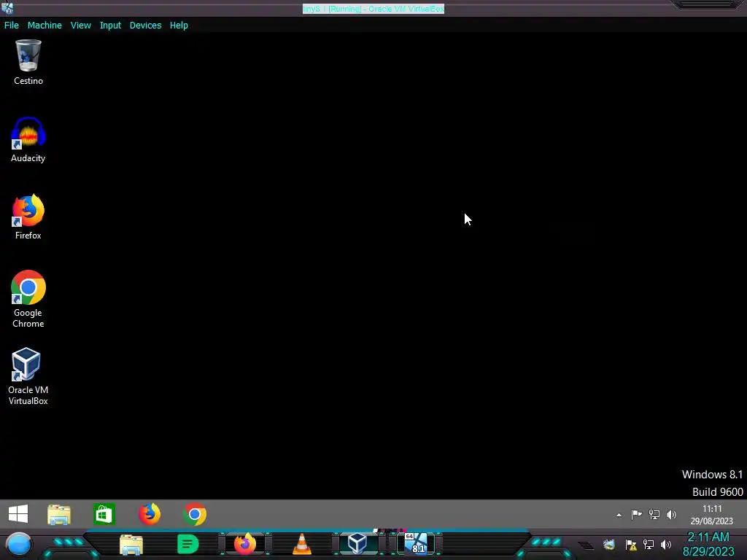Open the Machine menu
This screenshot has height=560, width=747.
coord(44,26)
